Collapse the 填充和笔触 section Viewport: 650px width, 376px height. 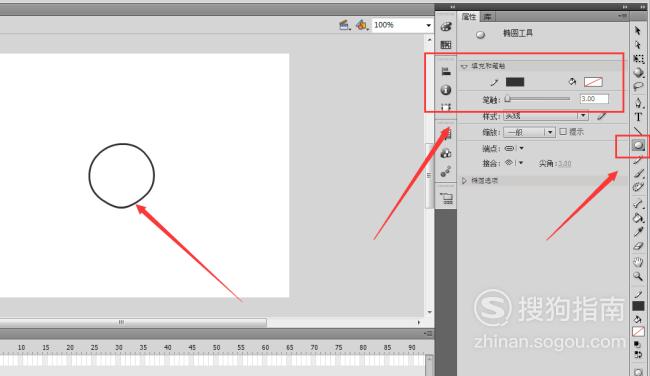click(x=464, y=66)
